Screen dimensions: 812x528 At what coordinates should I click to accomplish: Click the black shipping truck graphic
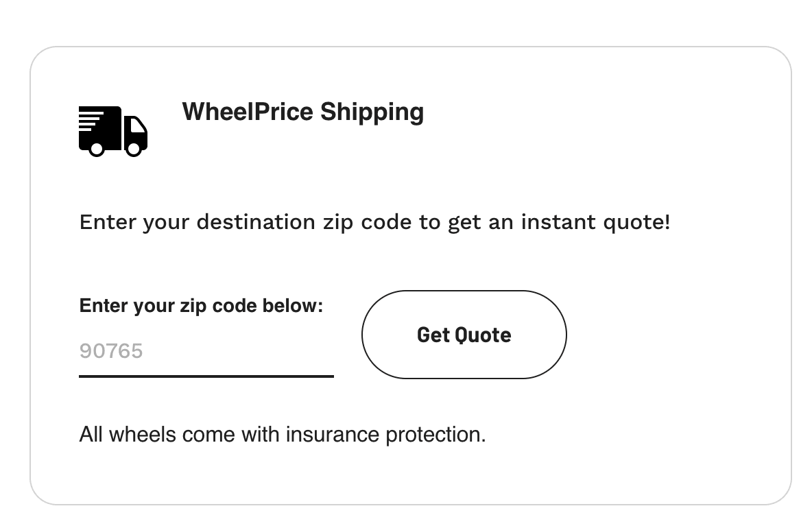(x=113, y=130)
